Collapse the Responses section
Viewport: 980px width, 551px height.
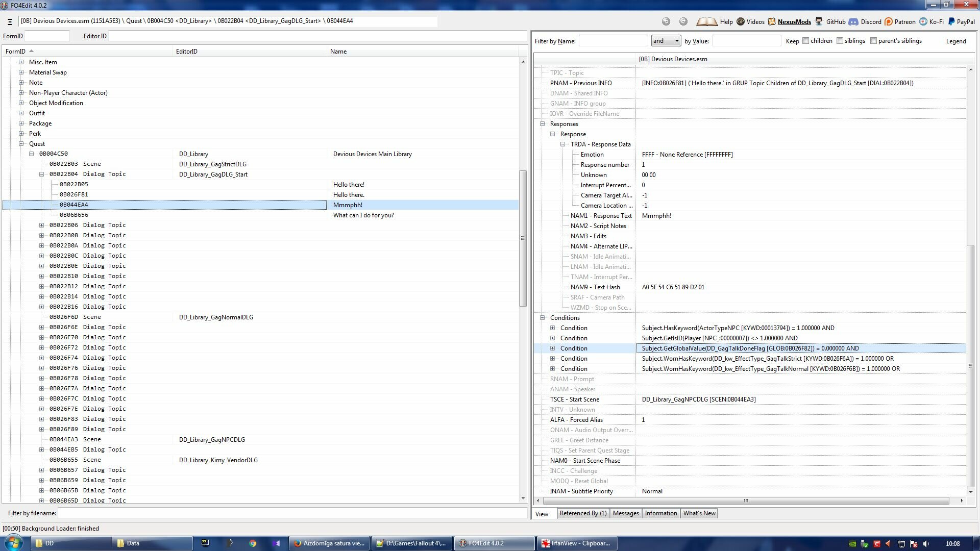click(543, 124)
